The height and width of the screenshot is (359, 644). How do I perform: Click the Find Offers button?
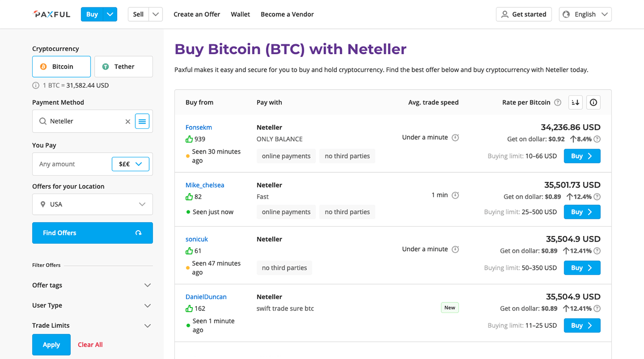click(x=92, y=233)
